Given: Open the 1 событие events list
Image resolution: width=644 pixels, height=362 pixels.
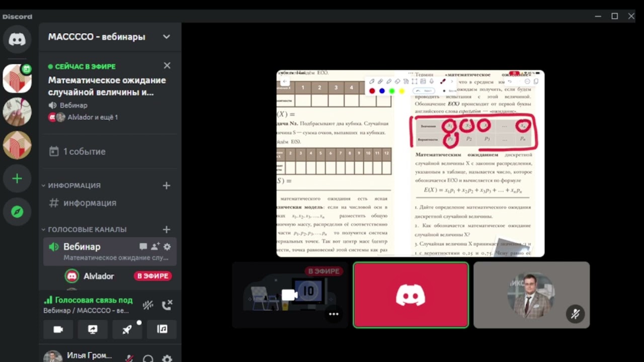Looking at the screenshot, I should click(x=110, y=151).
